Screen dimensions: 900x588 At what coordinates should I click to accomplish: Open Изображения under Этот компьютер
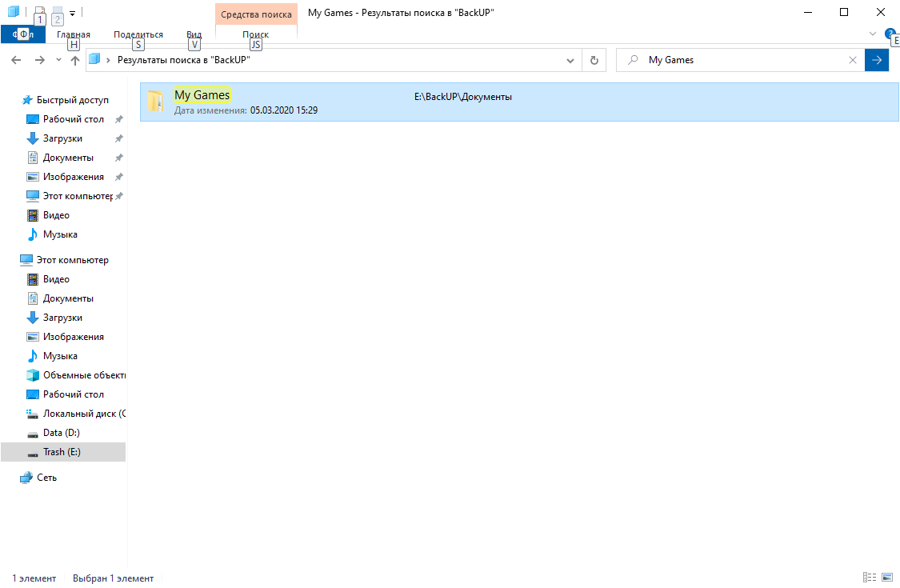click(x=74, y=337)
